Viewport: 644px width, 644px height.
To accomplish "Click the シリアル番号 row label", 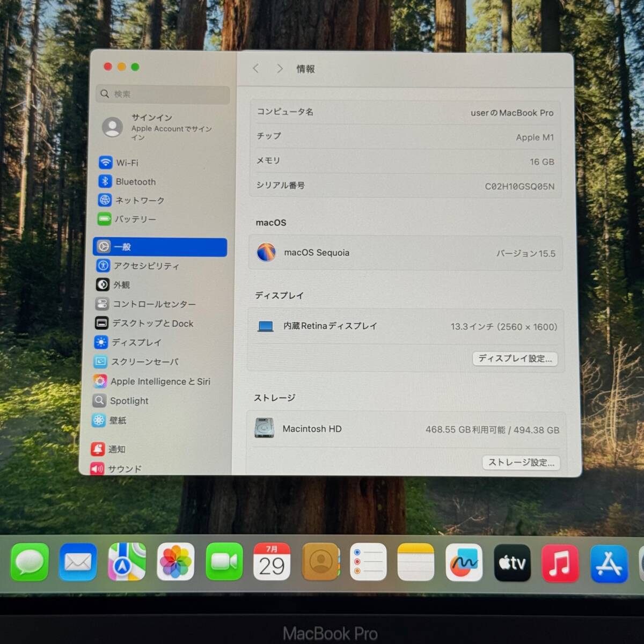I will click(280, 185).
